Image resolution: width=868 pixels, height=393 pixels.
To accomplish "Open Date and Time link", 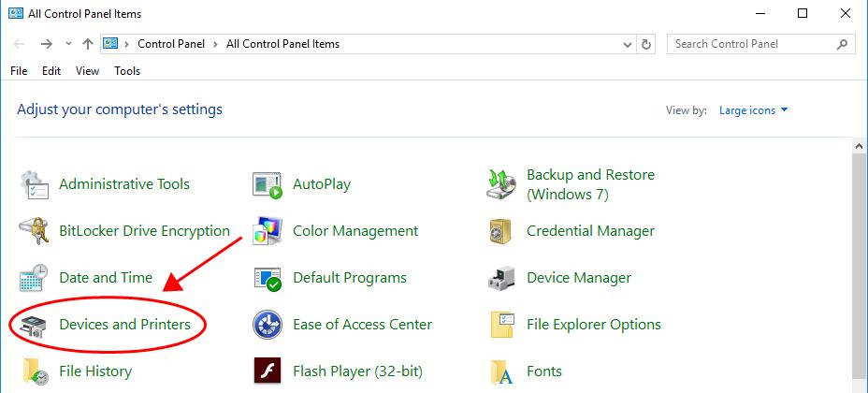I will tap(106, 277).
